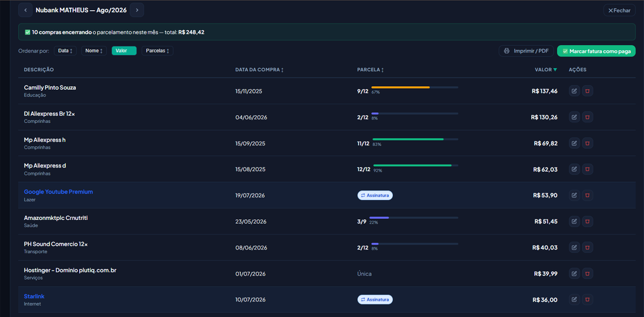The width and height of the screenshot is (644, 317).
Task: Select the R$ 137,46 value cell
Action: click(x=544, y=91)
